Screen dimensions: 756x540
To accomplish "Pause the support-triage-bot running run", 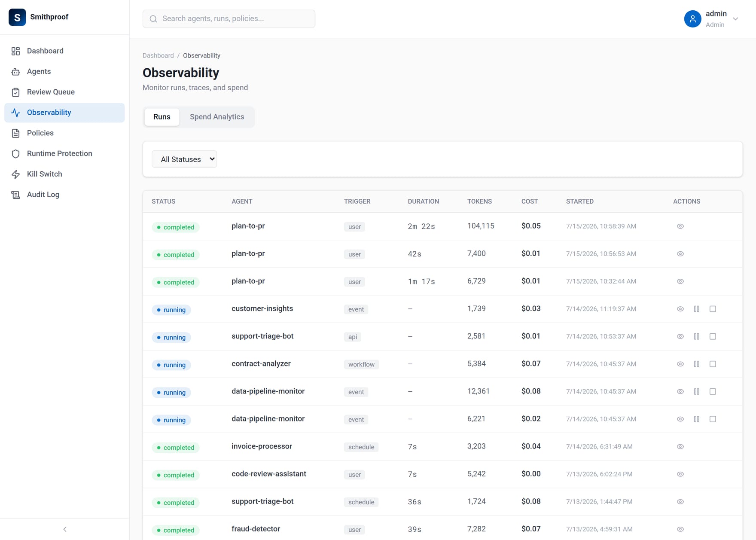I will pyautogui.click(x=697, y=336).
